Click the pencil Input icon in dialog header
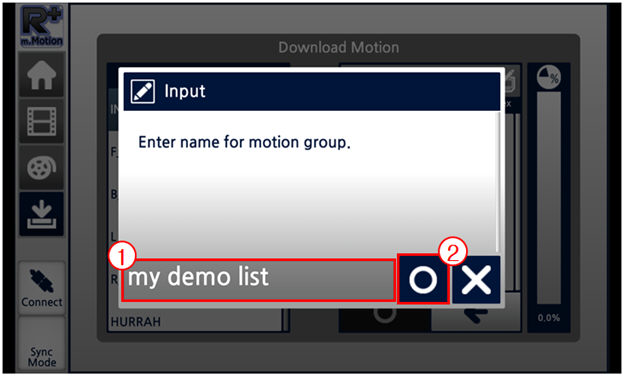 tap(143, 92)
